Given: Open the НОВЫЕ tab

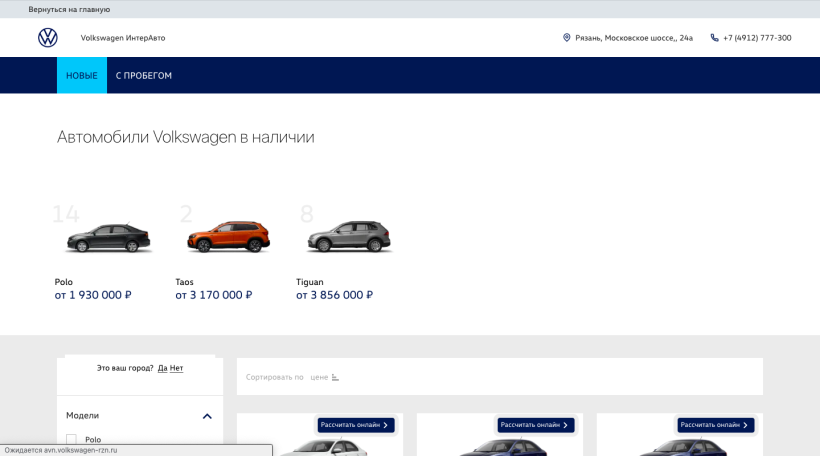Looking at the screenshot, I should click(x=82, y=75).
